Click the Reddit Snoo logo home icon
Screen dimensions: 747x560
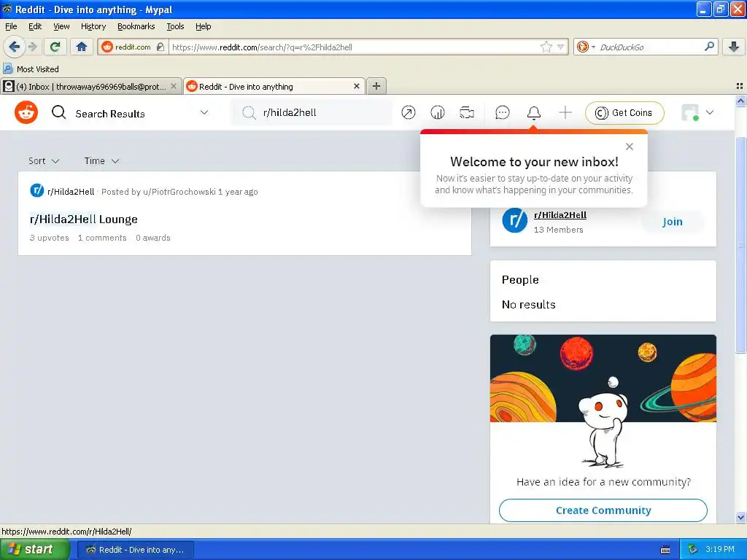tap(26, 113)
